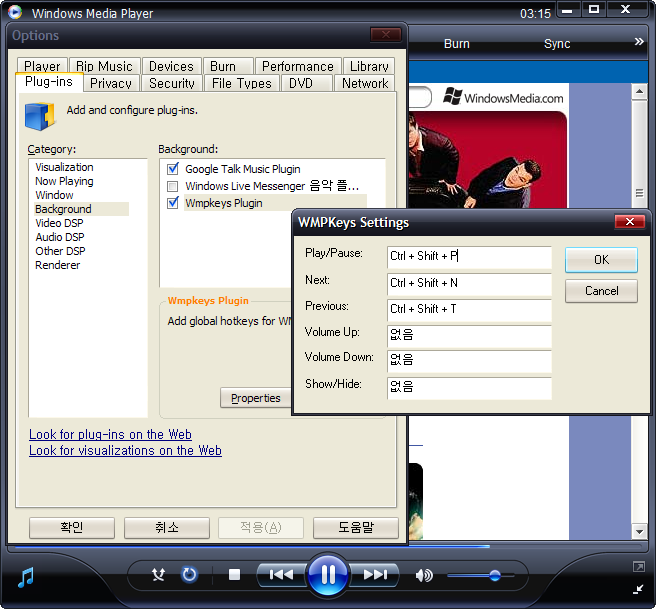Open Look for visualizations on the Web
Image resolution: width=656 pixels, height=609 pixels.
(126, 450)
